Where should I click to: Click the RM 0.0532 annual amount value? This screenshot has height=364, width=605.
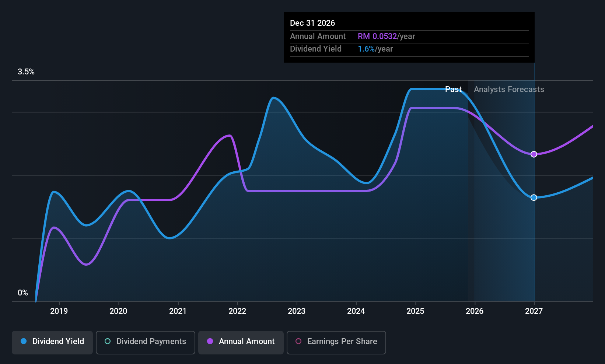coord(377,36)
